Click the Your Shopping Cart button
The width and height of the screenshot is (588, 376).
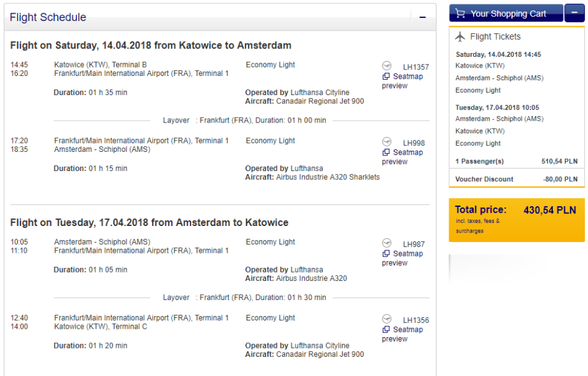[x=507, y=13]
